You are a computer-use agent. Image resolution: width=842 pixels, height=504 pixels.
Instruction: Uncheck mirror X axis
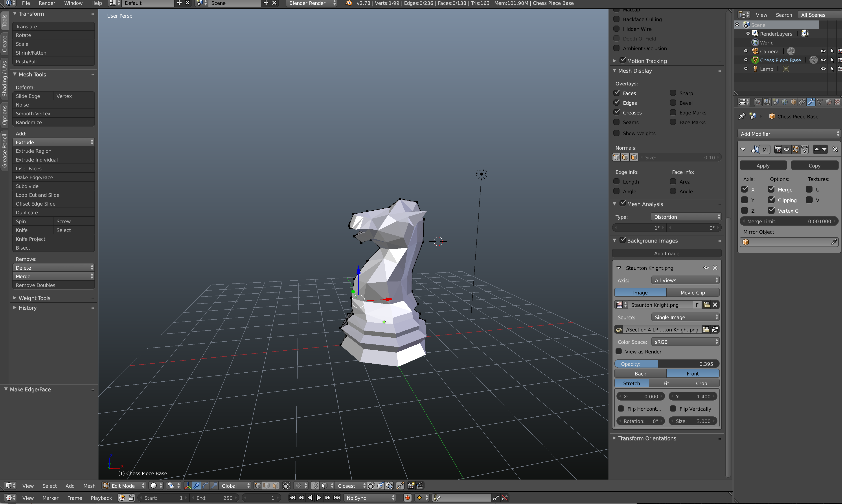click(x=745, y=189)
